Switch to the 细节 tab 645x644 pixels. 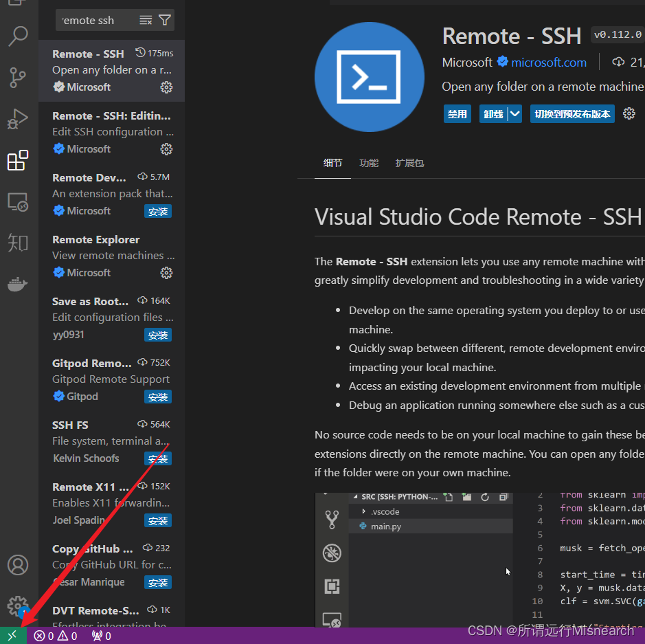coord(332,163)
